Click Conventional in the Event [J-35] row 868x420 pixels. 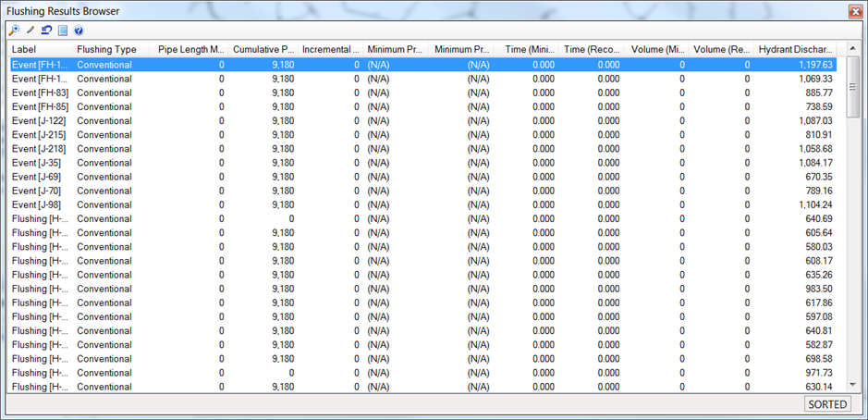coord(104,163)
